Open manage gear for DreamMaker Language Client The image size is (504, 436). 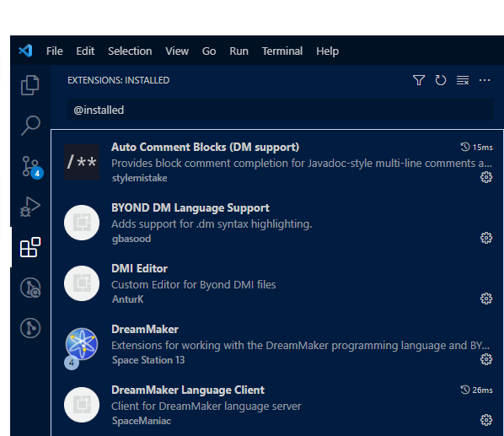486,420
